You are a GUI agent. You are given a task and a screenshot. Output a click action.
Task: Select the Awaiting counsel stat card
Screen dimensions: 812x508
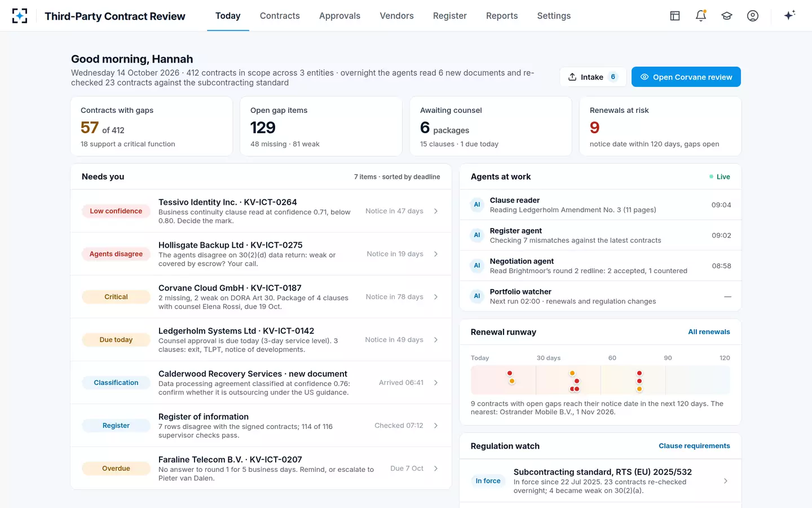(x=491, y=126)
